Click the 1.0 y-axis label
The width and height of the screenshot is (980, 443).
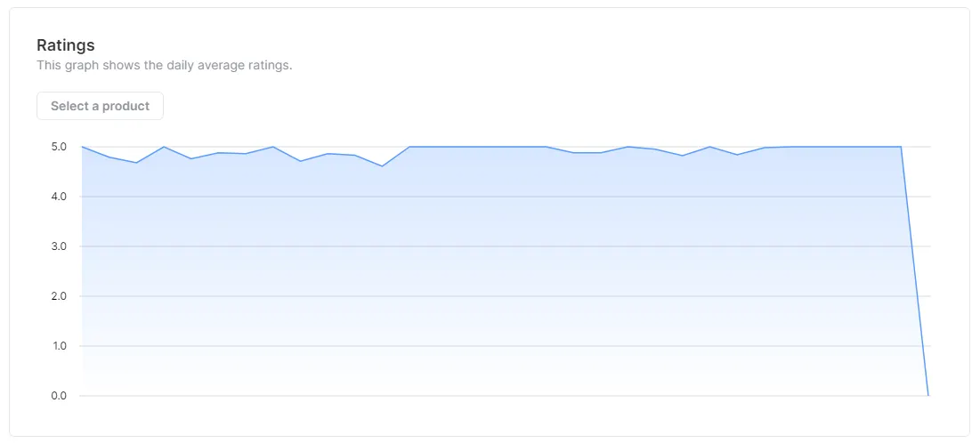[x=60, y=345]
